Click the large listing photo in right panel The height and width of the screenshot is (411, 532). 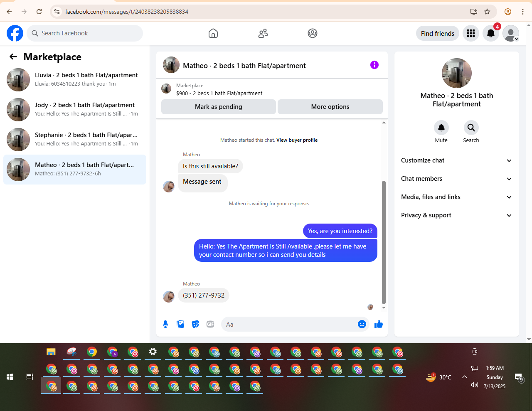457,73
